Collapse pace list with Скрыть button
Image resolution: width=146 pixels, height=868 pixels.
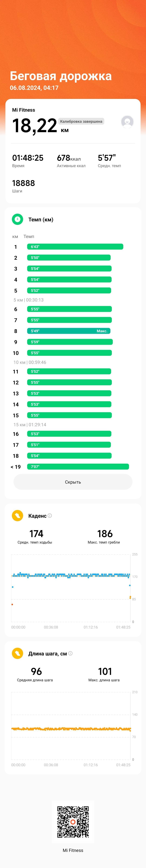pyautogui.click(x=73, y=482)
